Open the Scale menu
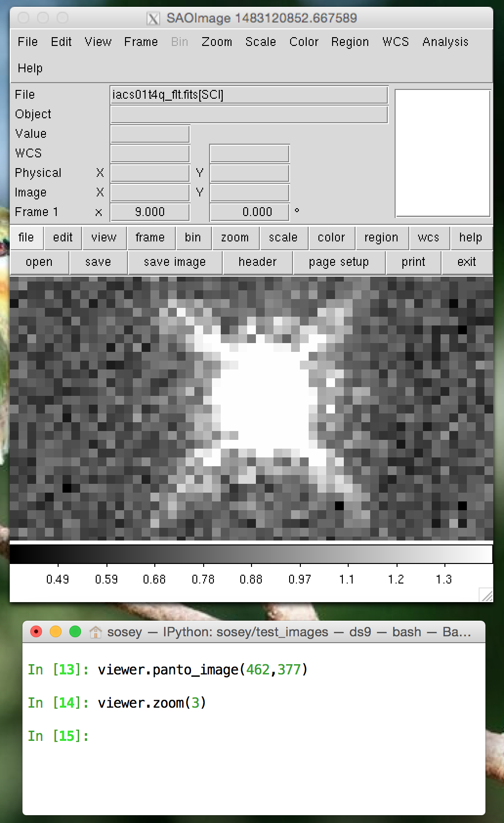This screenshot has height=823, width=504. click(260, 42)
